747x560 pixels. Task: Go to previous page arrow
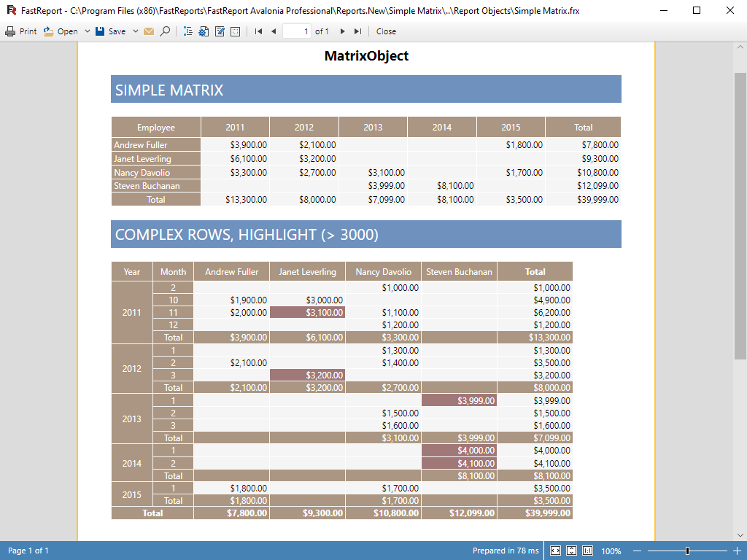point(274,31)
